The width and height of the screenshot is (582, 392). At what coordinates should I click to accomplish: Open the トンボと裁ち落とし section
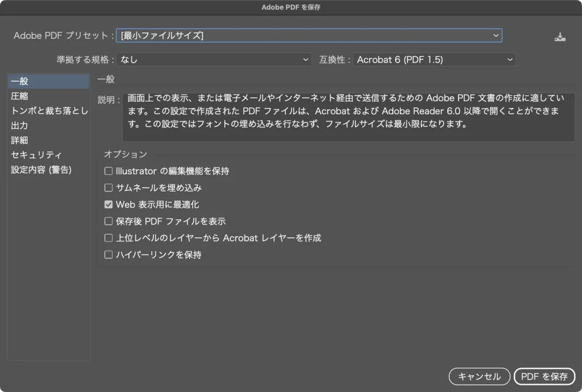tap(48, 111)
